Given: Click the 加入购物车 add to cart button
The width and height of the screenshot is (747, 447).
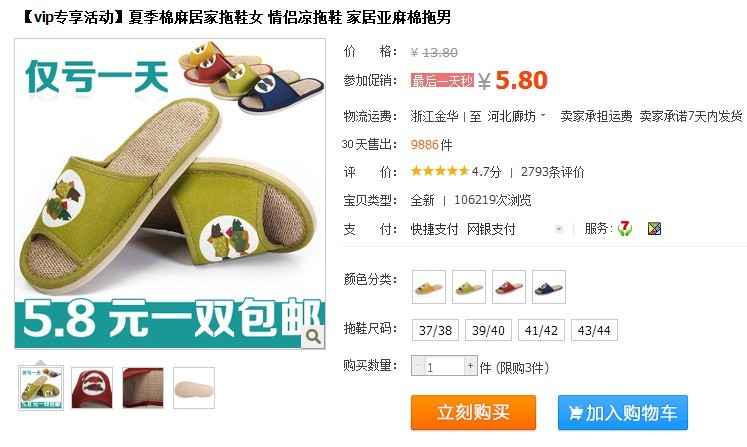Looking at the screenshot, I should (x=623, y=413).
